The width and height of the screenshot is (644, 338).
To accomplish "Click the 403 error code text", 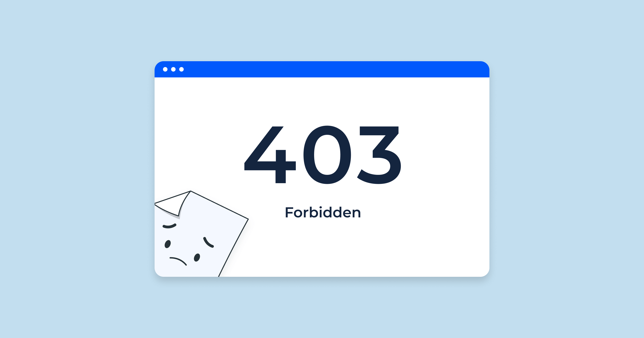I will [322, 149].
